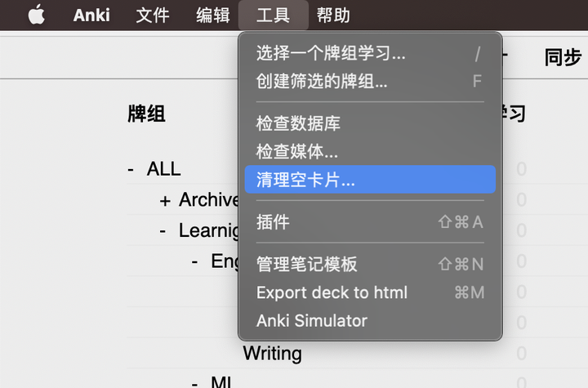Open the 插件 add-ons window
Screen dimensions: 588x388
273,222
